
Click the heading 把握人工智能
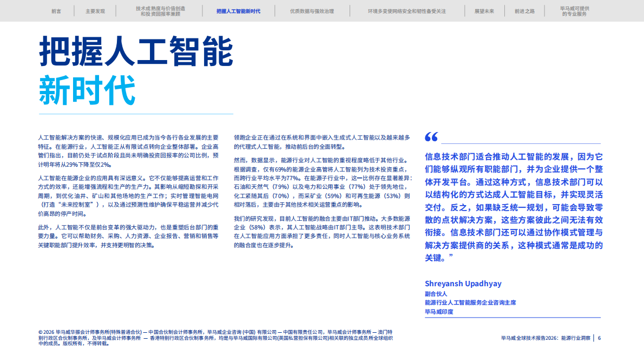click(136, 52)
